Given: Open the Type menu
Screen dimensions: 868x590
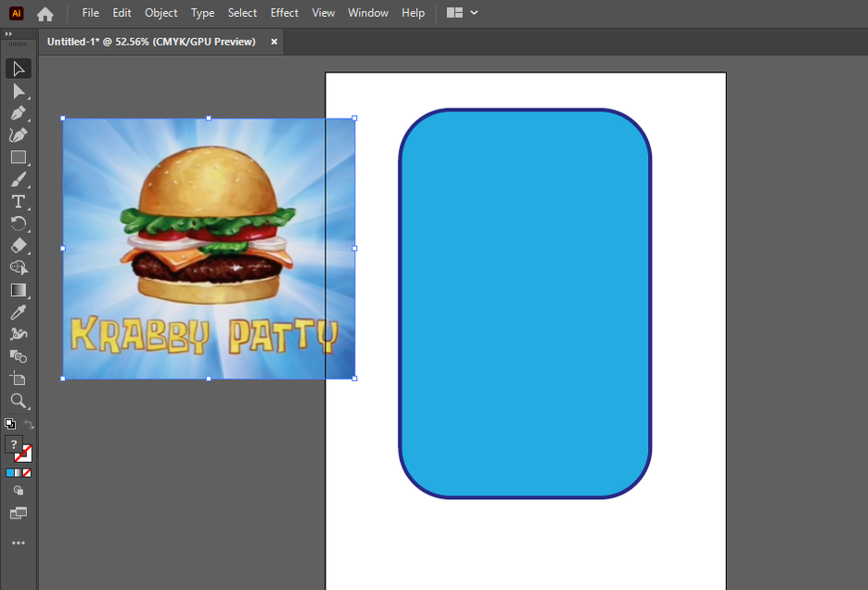Looking at the screenshot, I should click(x=202, y=13).
